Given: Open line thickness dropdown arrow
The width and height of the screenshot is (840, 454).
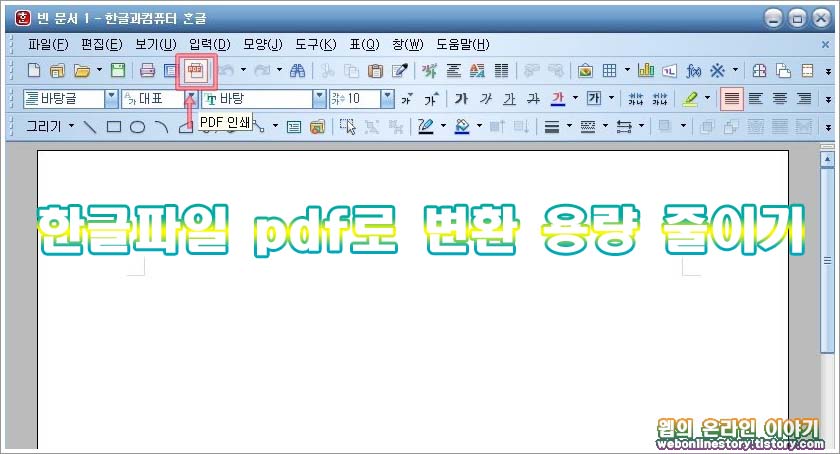Looking at the screenshot, I should coord(569,127).
